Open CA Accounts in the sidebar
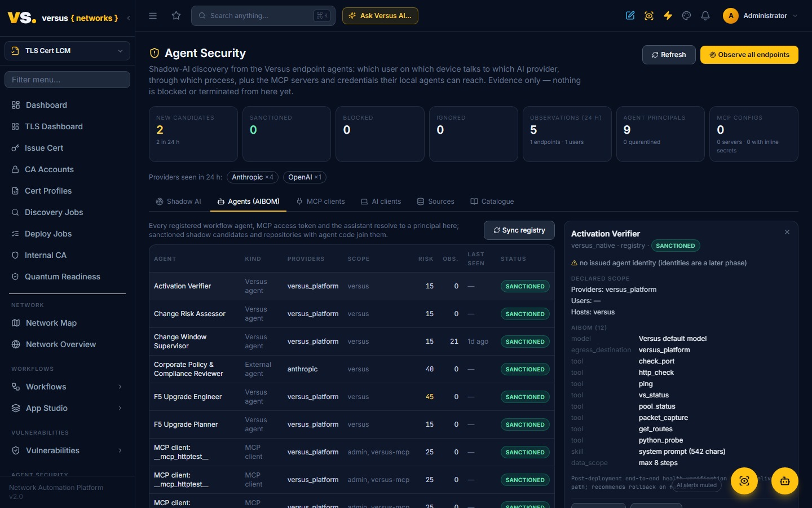 tap(49, 169)
